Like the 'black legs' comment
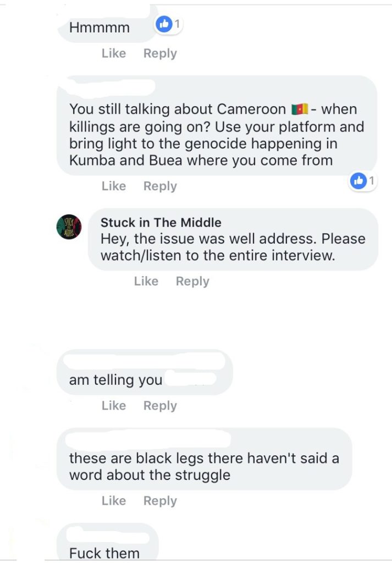Screen dimensions: 392x563 (x=113, y=500)
